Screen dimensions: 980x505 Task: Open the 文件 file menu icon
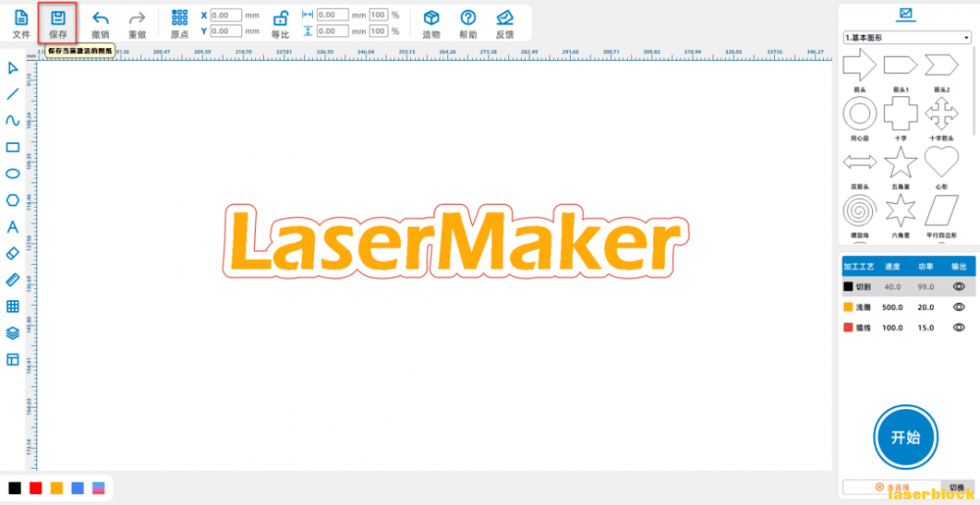coord(22,17)
